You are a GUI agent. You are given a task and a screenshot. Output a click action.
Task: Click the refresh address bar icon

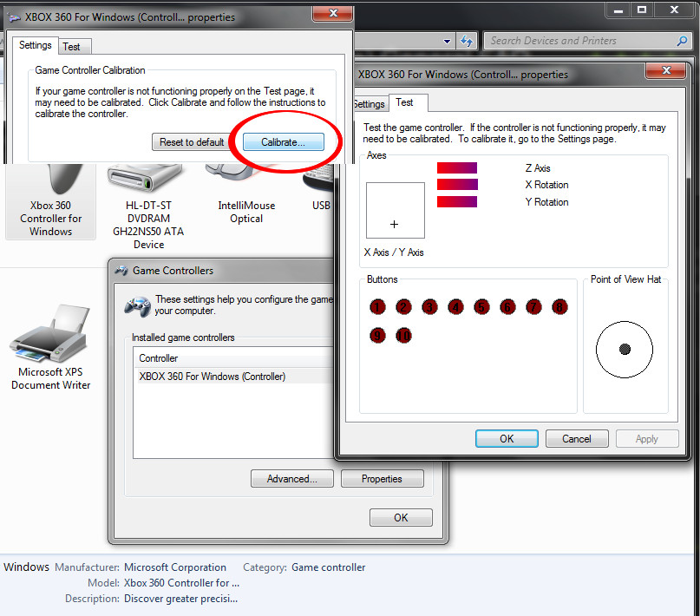[467, 41]
